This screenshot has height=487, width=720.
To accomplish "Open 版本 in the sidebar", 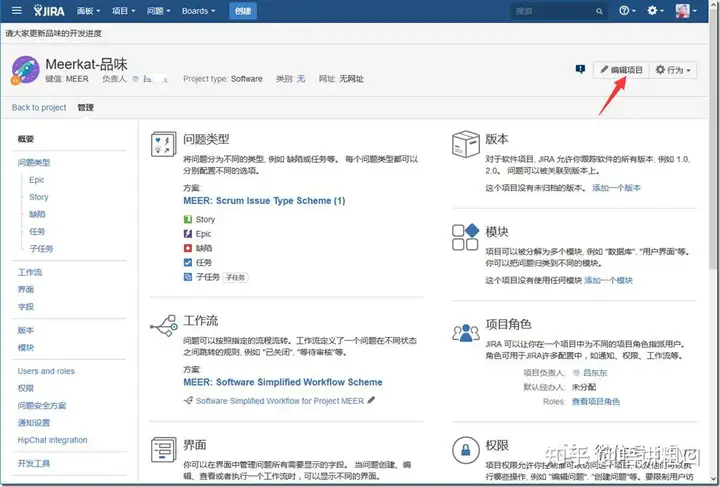I will tap(26, 330).
